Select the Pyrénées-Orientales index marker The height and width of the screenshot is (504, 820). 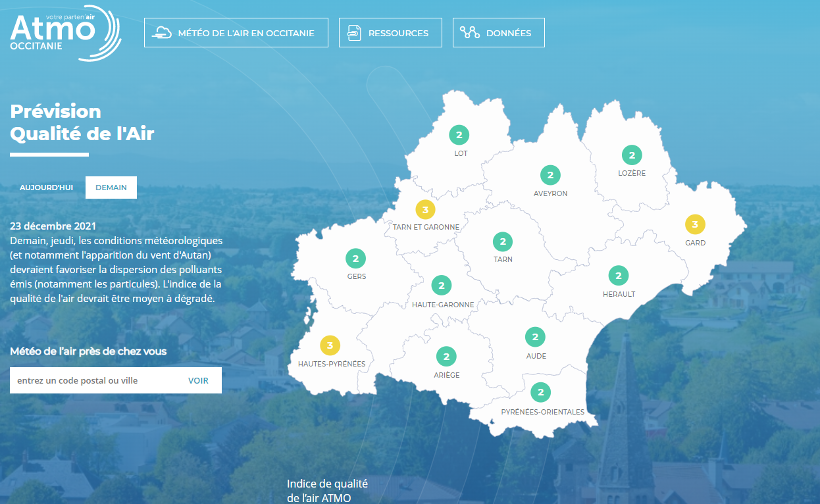pyautogui.click(x=540, y=393)
